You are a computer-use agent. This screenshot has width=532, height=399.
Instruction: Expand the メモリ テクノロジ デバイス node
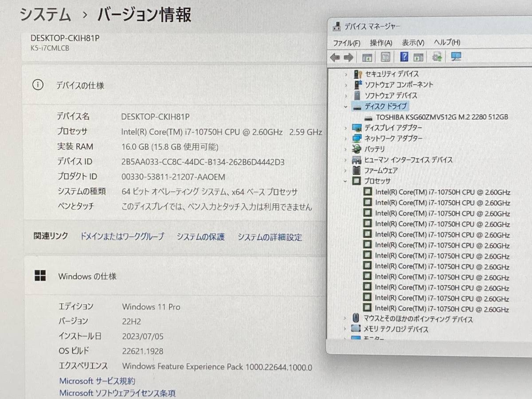pyautogui.click(x=345, y=329)
